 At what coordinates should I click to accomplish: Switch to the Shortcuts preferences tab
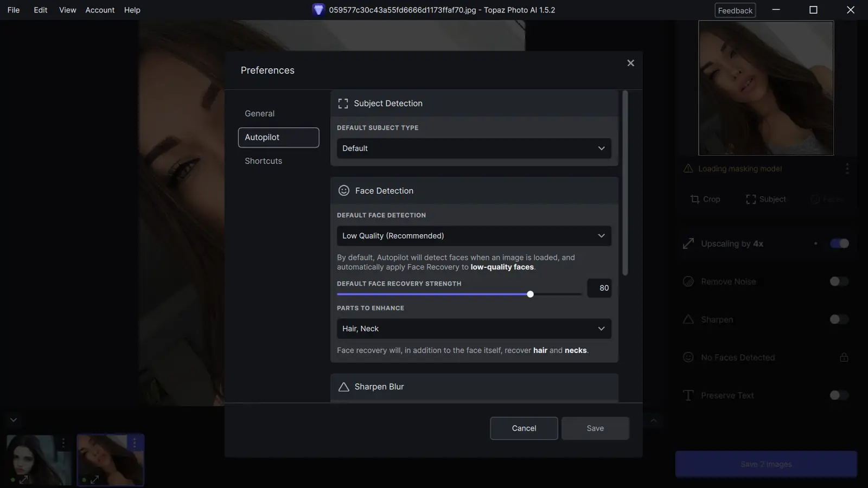click(x=264, y=161)
